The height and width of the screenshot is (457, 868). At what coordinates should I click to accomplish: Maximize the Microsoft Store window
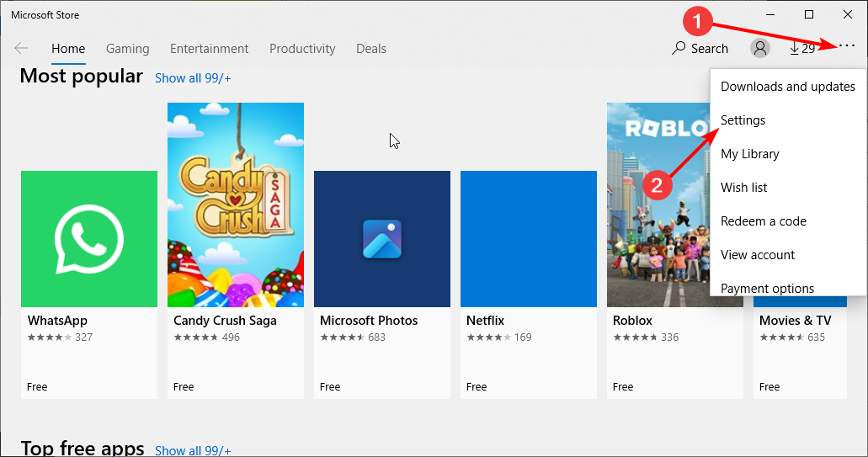click(809, 14)
